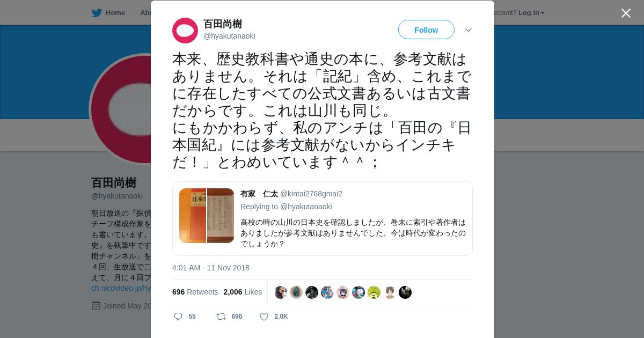Open @hyakutanaoki handle in tweet header
The height and width of the screenshot is (338, 644).
(229, 36)
